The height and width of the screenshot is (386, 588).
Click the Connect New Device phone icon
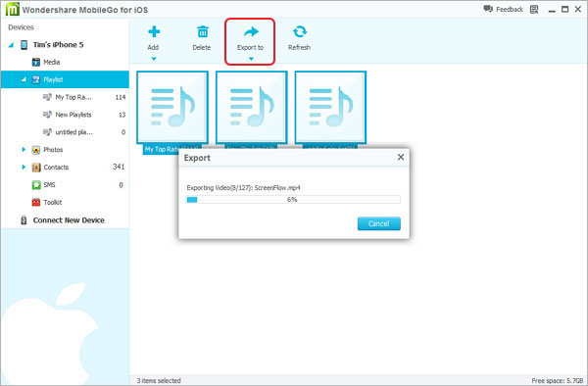(x=24, y=220)
